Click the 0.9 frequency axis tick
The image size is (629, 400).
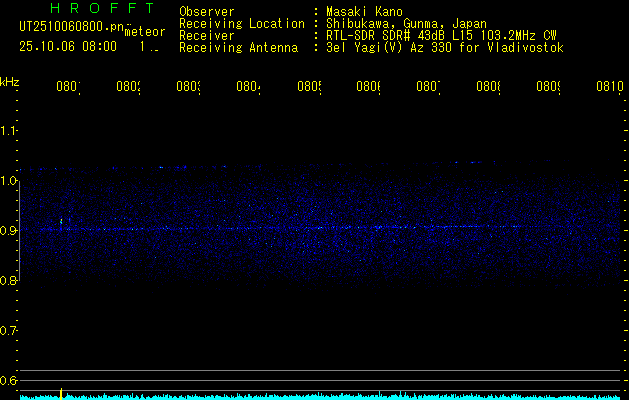click(x=9, y=231)
